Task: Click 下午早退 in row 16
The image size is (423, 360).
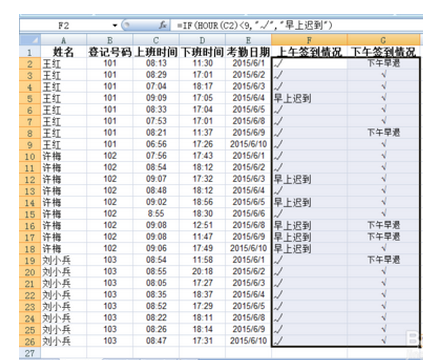Action: pyautogui.click(x=383, y=225)
